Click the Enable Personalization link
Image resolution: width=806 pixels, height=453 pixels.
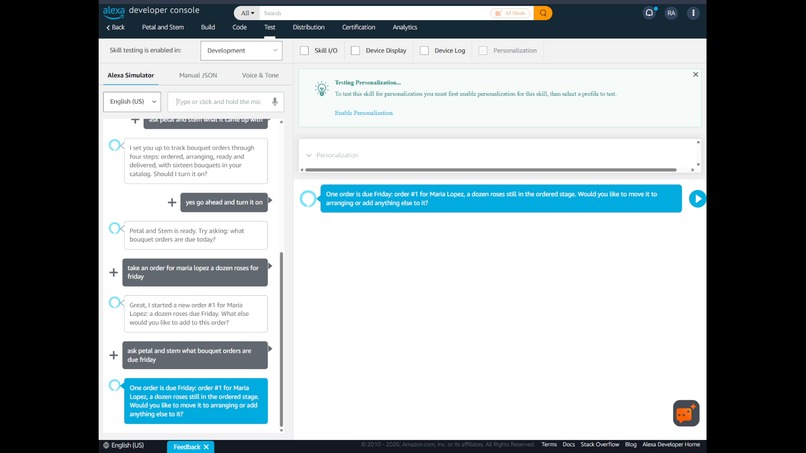(363, 113)
